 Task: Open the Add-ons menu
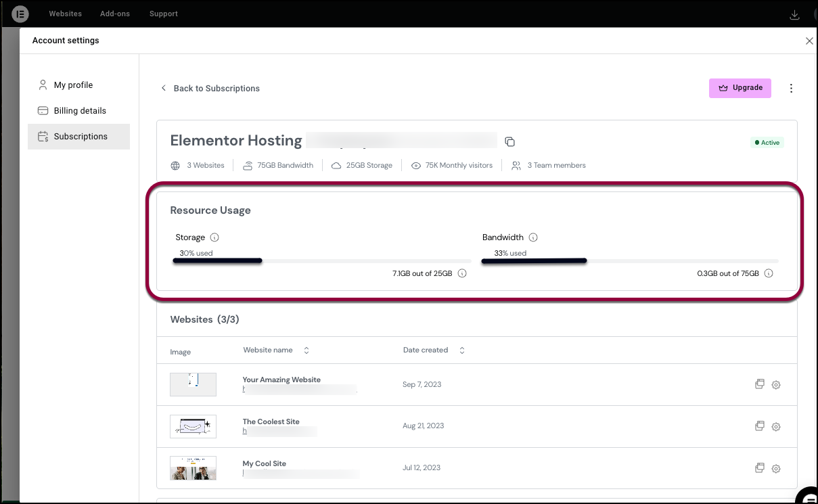(114, 14)
